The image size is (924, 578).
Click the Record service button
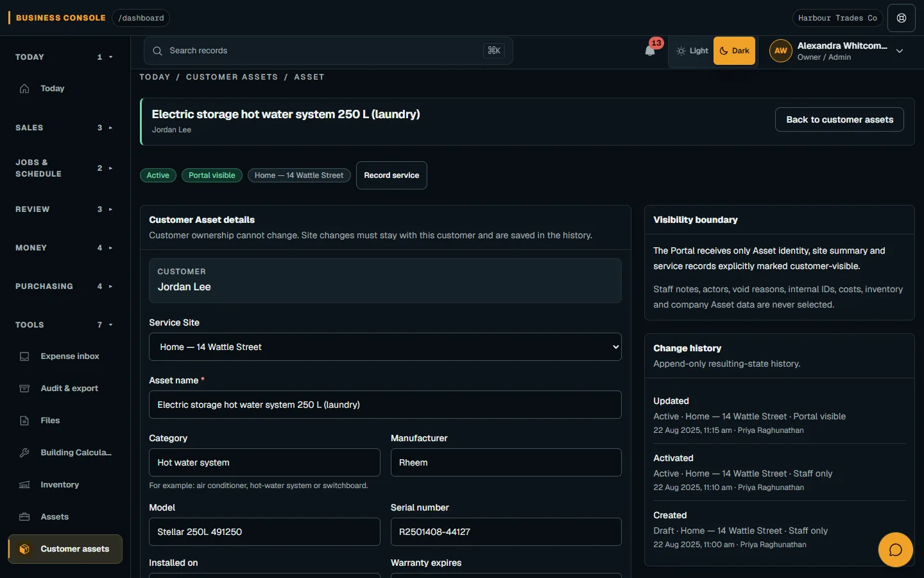point(391,175)
